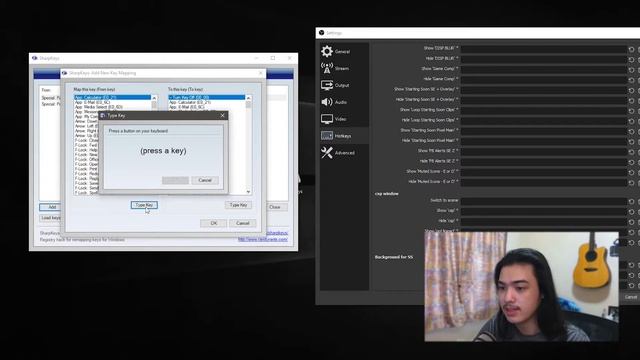Reset Hide 'Loop Starting Soon Clips' hotkey

coord(631,121)
